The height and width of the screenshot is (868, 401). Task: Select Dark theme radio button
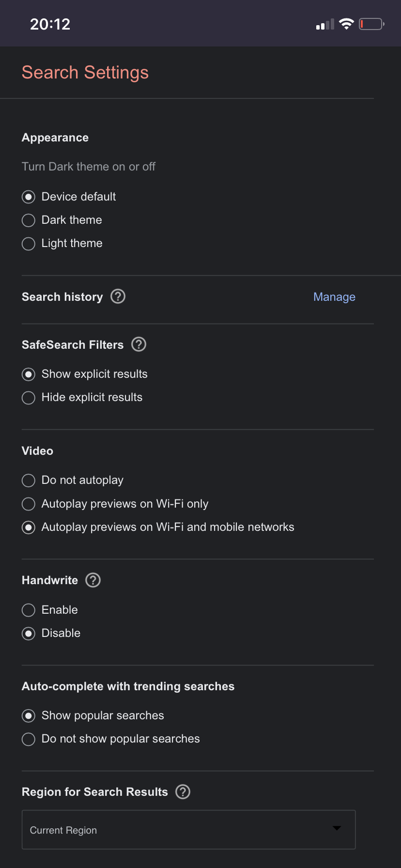[x=29, y=220]
